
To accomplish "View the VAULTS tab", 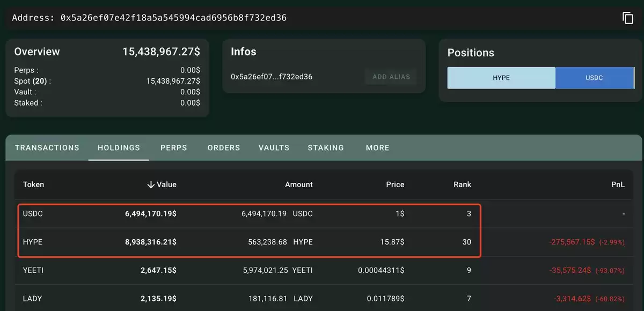I will [274, 147].
